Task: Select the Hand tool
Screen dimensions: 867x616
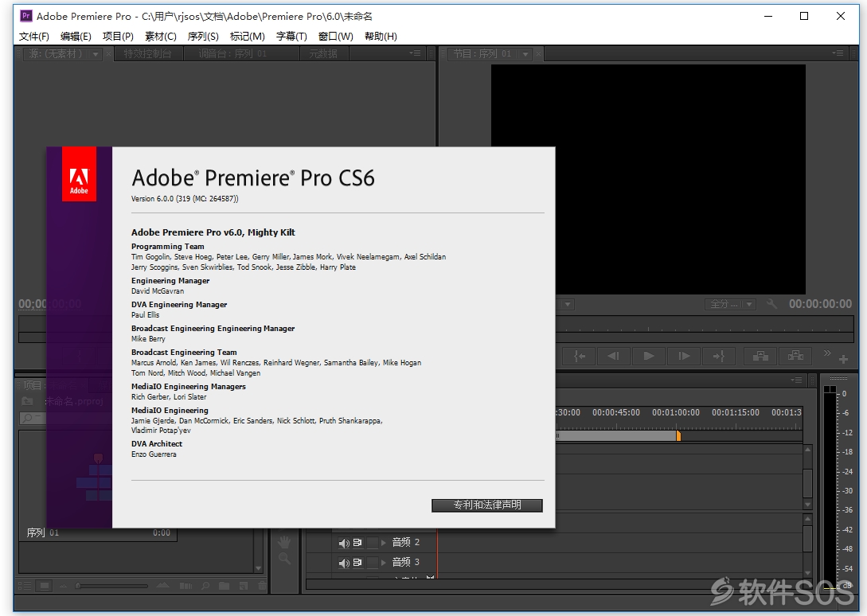Action: tap(284, 541)
